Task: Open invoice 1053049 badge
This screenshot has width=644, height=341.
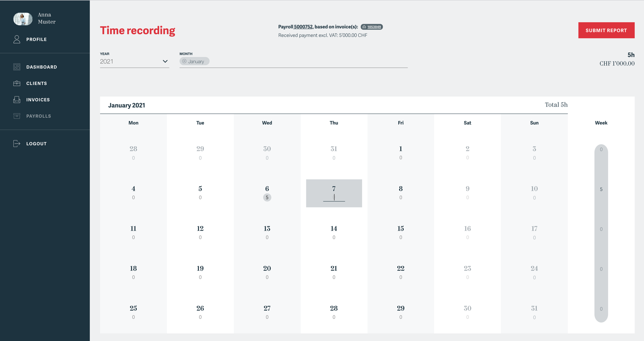Action: pyautogui.click(x=372, y=27)
